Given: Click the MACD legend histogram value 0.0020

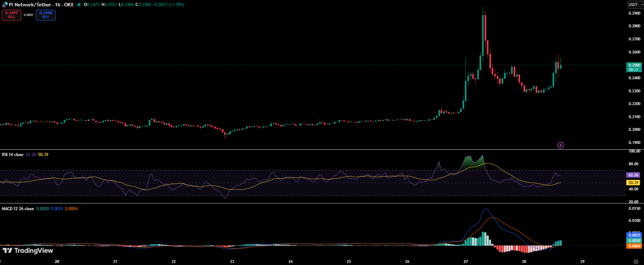Looking at the screenshot, I should coord(43,209).
